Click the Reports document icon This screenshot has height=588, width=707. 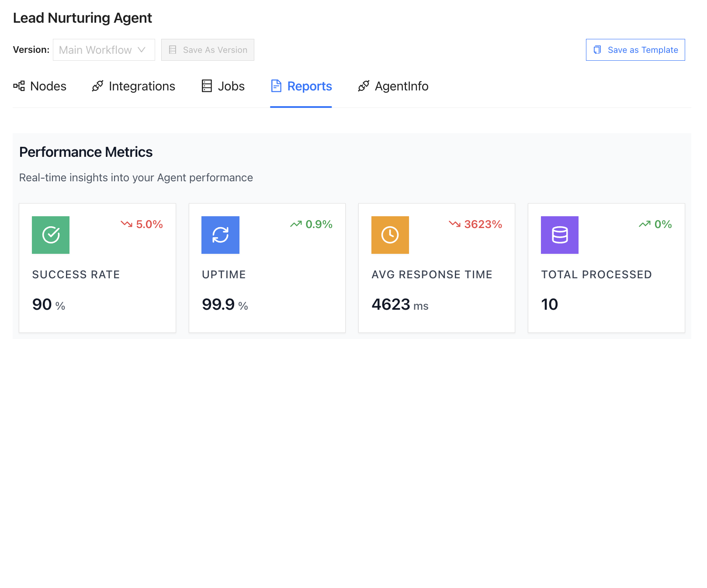coord(276,86)
